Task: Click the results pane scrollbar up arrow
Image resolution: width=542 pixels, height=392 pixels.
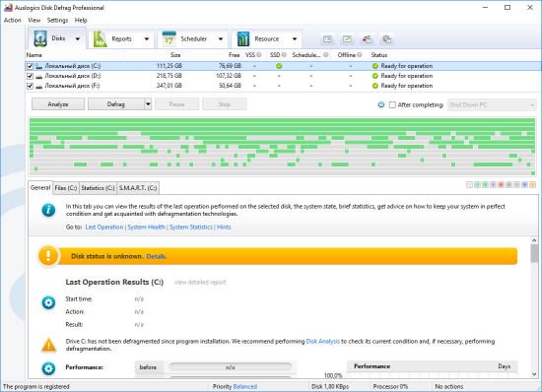Action: click(x=534, y=240)
